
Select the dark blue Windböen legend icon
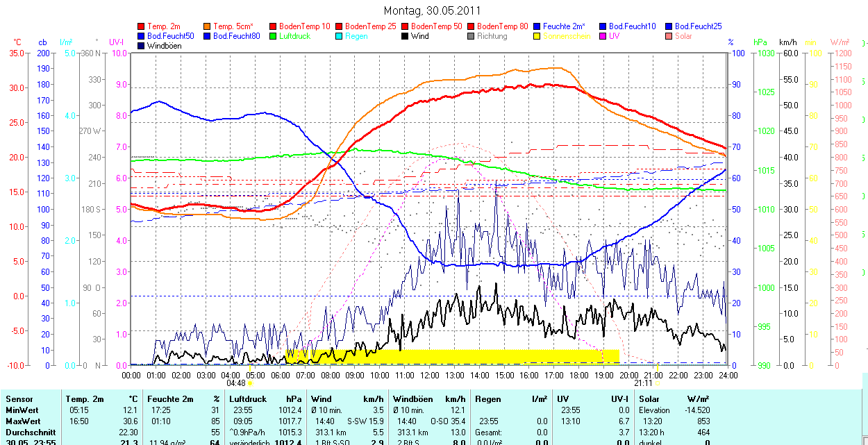coord(142,46)
